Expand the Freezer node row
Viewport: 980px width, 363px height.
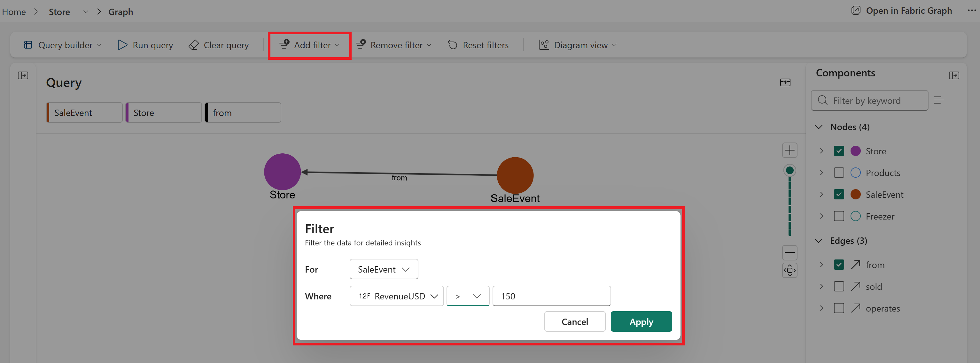click(x=821, y=216)
